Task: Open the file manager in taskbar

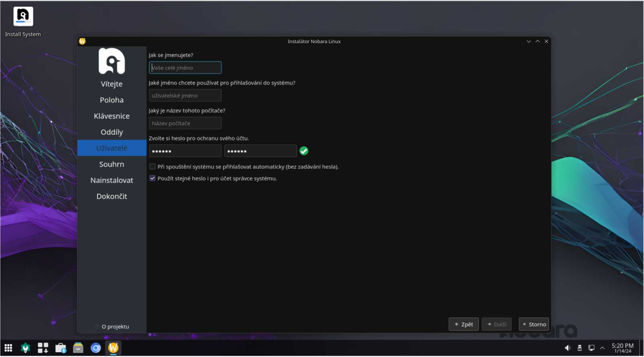Action: [x=78, y=348]
